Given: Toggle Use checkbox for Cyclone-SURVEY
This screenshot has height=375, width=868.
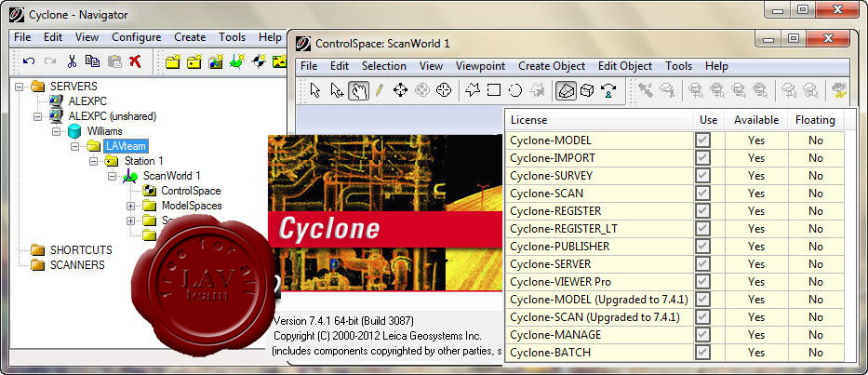Looking at the screenshot, I should pos(702,176).
